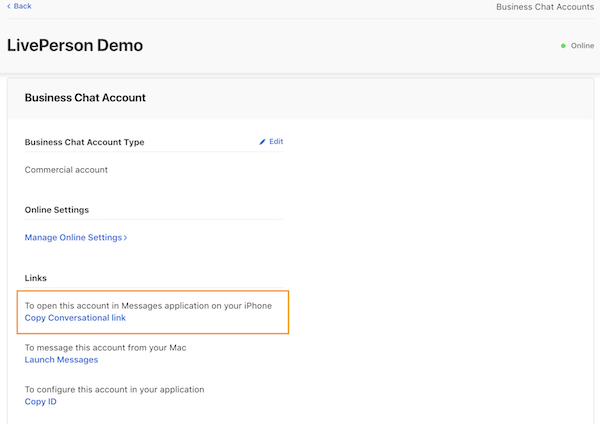This screenshot has width=600, height=424.
Task: Click the Online Settings section heading
Action: [x=57, y=210]
